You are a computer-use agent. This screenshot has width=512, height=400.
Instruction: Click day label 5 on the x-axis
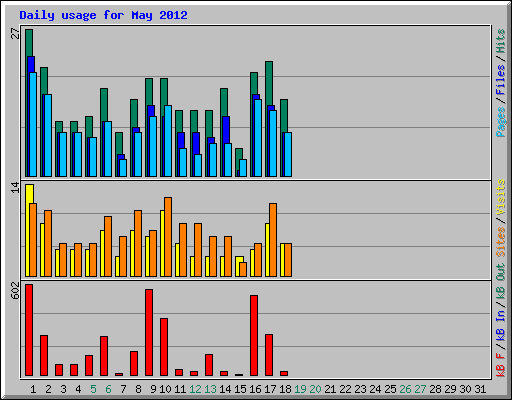tap(93, 389)
